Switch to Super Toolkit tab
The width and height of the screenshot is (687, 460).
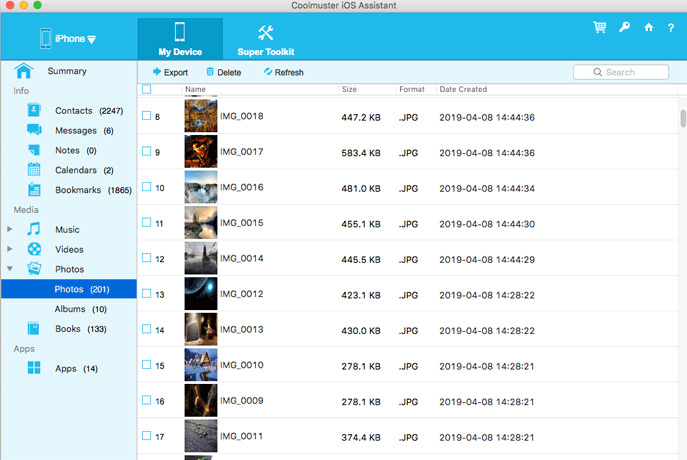[x=264, y=39]
